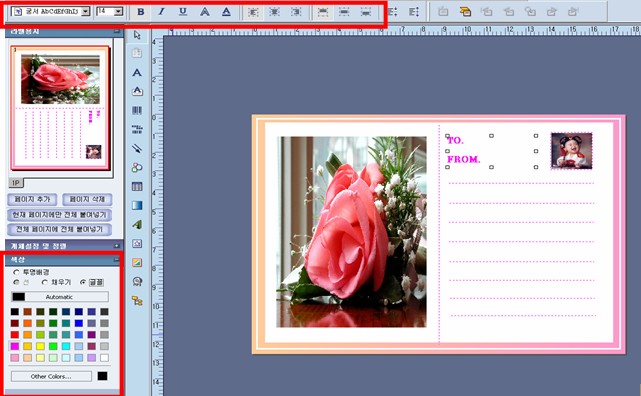Toggle bold text formatting
Image resolution: width=641 pixels, height=396 pixels.
pyautogui.click(x=141, y=12)
